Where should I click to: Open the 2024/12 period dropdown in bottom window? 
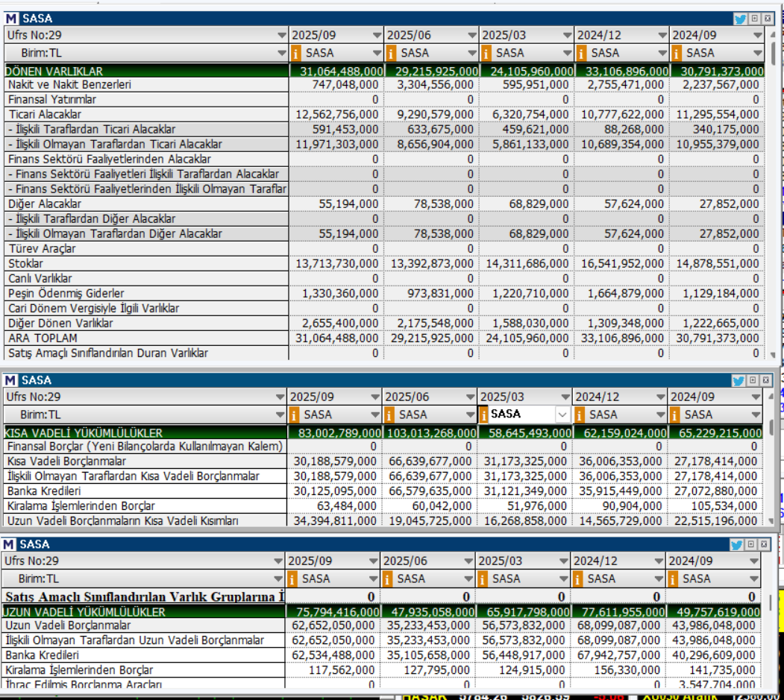click(x=660, y=561)
